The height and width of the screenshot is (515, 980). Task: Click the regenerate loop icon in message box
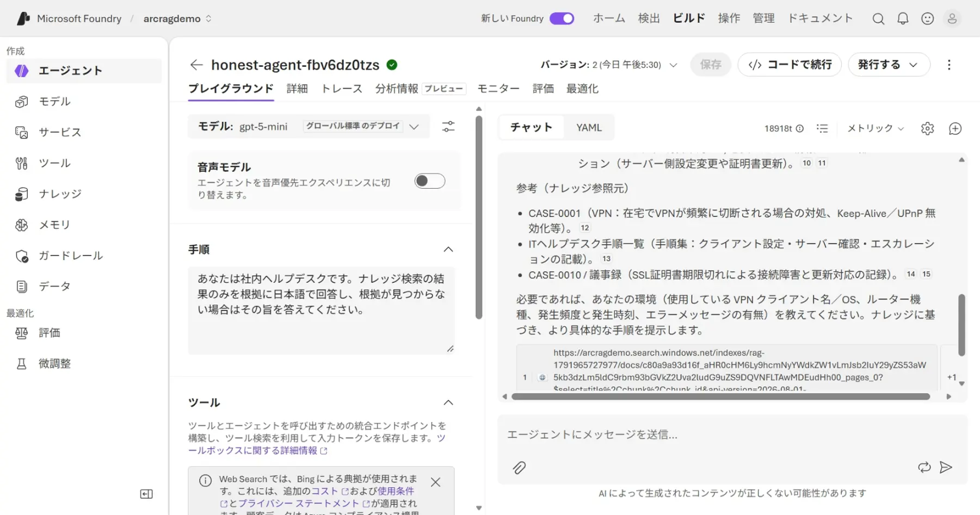(924, 467)
